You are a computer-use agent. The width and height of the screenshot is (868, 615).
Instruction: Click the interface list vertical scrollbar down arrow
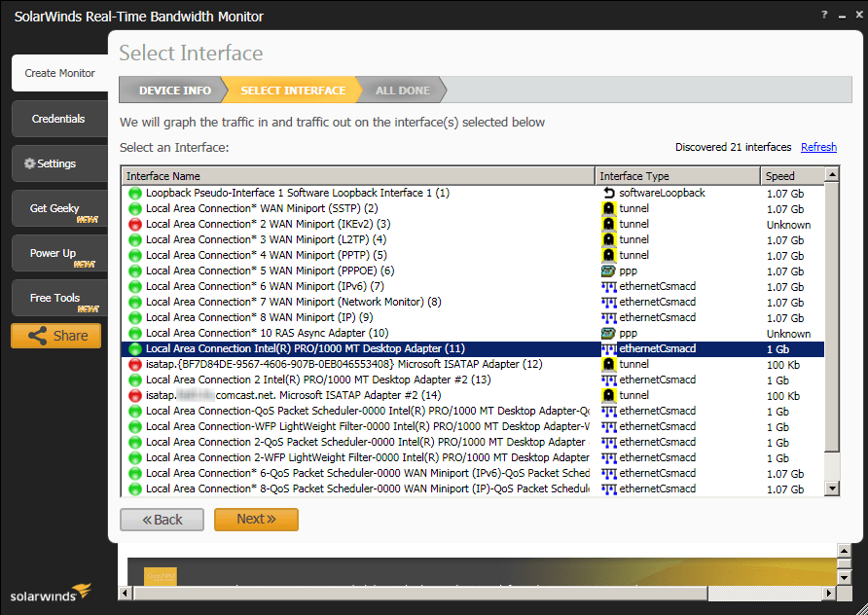[832, 488]
